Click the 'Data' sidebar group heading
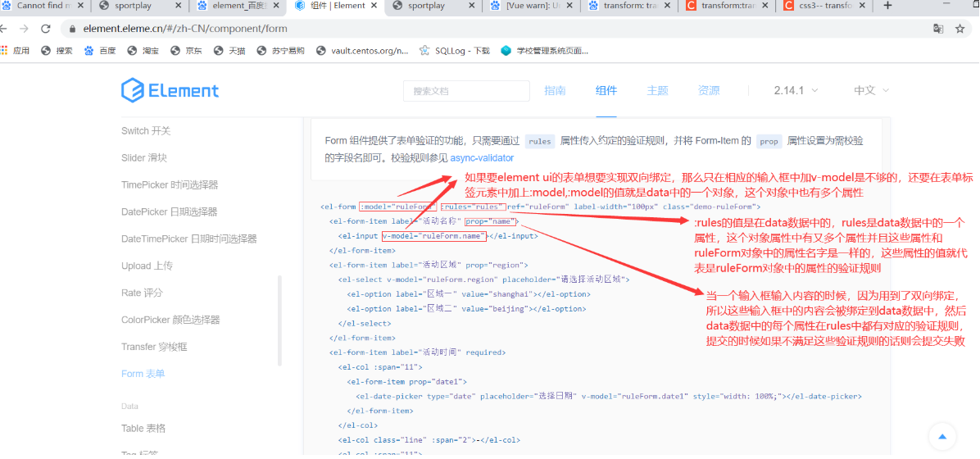This screenshot has width=980, height=459. coord(130,406)
